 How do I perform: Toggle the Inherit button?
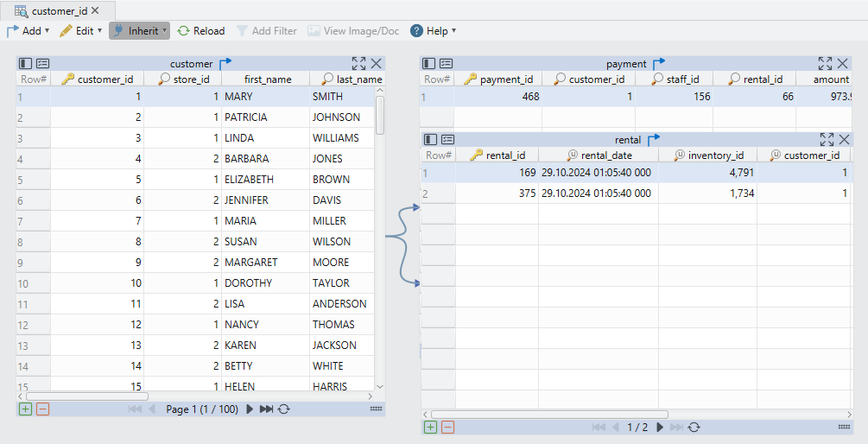(x=139, y=31)
